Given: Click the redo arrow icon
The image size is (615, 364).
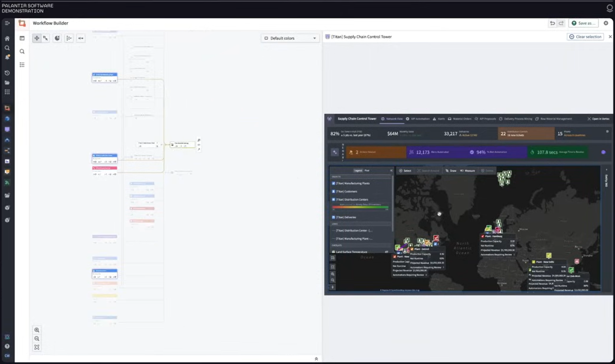Looking at the screenshot, I should pos(561,23).
